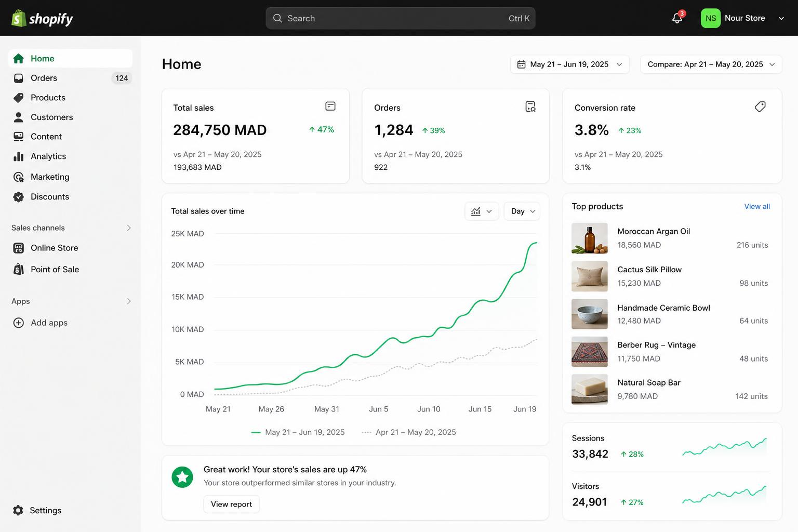This screenshot has width=798, height=532.
Task: Click the 1,284 orders value
Action: click(x=394, y=130)
